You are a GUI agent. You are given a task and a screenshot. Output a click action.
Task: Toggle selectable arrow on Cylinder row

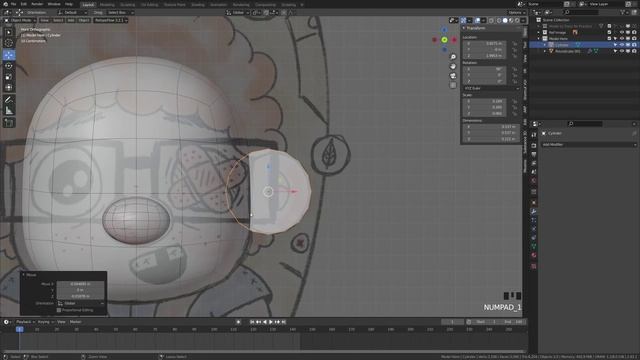pos(616,45)
